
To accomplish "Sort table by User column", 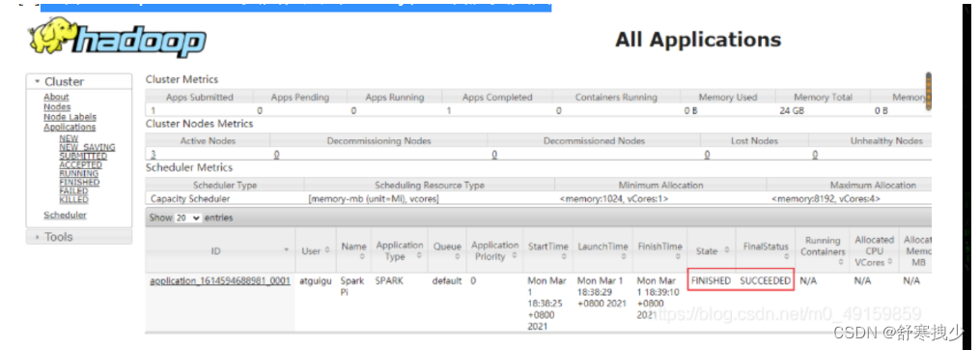I will click(316, 250).
